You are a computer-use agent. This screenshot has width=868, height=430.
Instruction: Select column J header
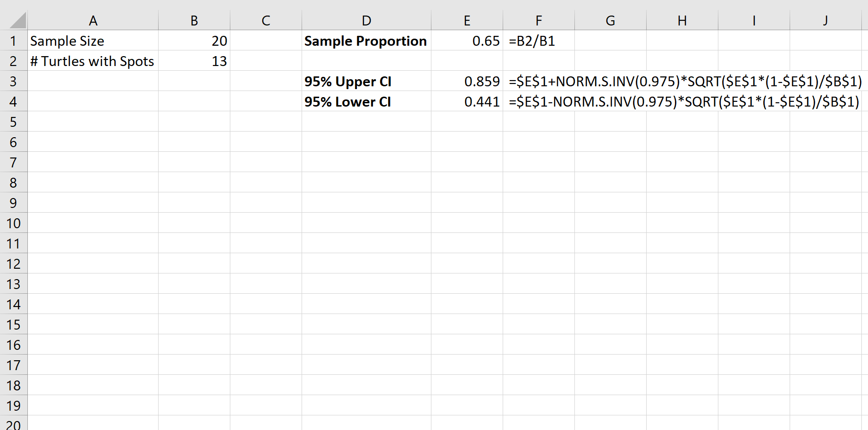[x=826, y=20]
